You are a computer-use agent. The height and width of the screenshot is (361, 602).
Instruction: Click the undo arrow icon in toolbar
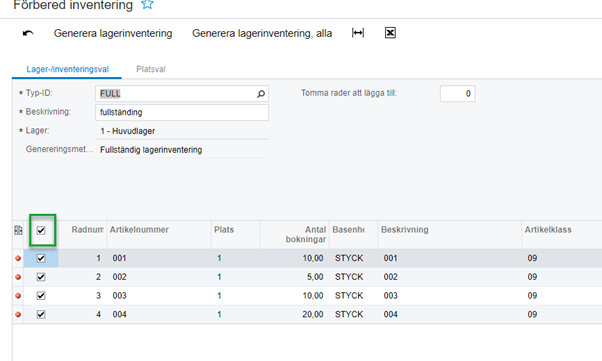(x=28, y=33)
